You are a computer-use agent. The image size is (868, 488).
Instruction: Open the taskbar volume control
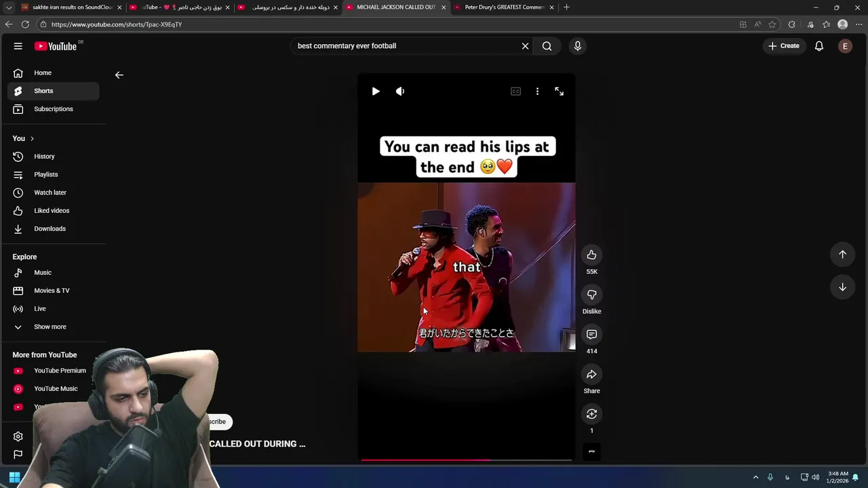click(815, 477)
